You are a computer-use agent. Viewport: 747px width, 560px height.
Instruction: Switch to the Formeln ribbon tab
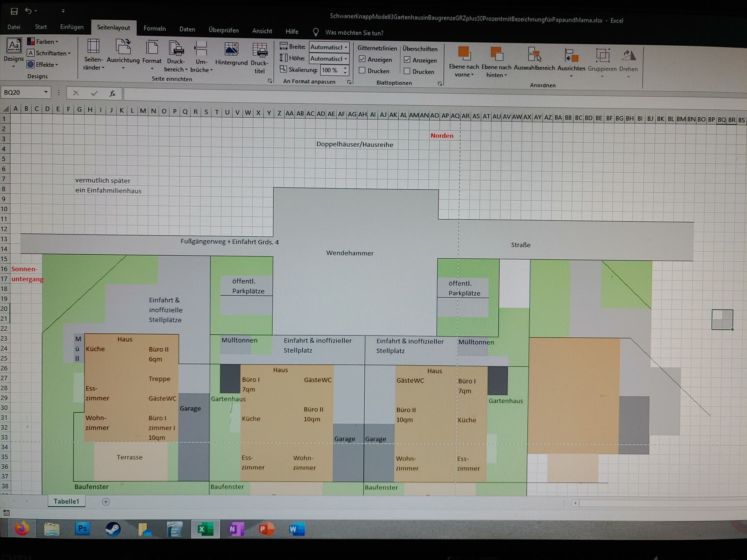point(154,29)
